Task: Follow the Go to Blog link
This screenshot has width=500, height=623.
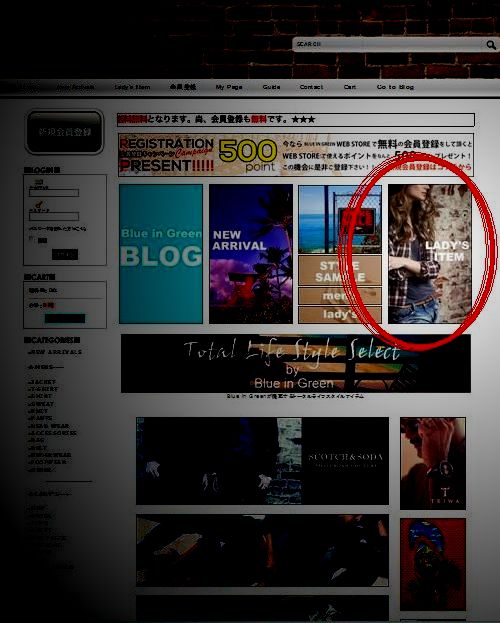Action: 395,87
